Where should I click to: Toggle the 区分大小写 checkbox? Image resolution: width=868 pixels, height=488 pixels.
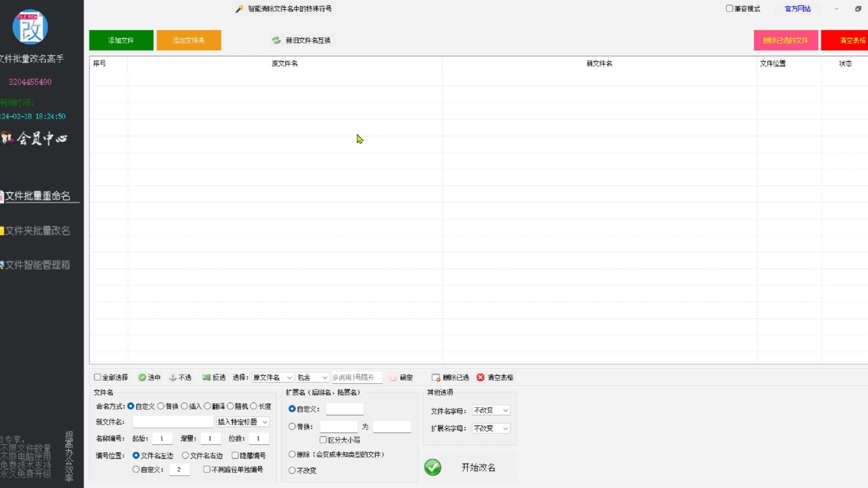[x=323, y=440]
